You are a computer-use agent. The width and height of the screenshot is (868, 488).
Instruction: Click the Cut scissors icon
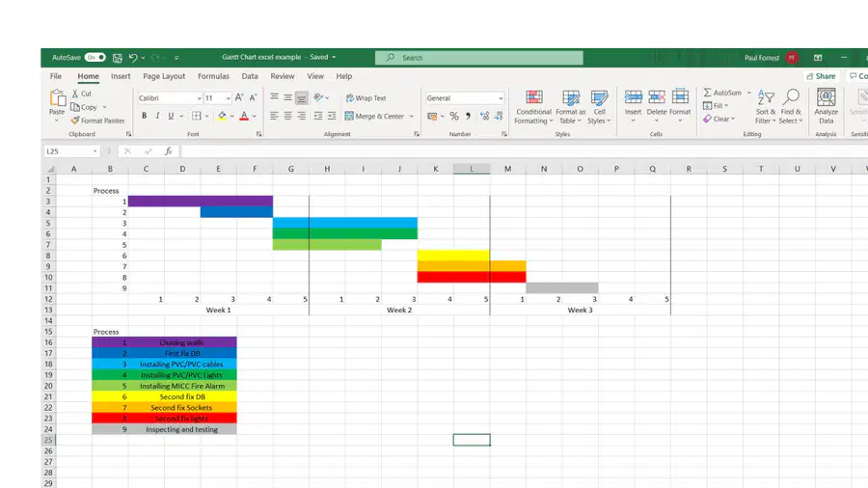pos(74,94)
